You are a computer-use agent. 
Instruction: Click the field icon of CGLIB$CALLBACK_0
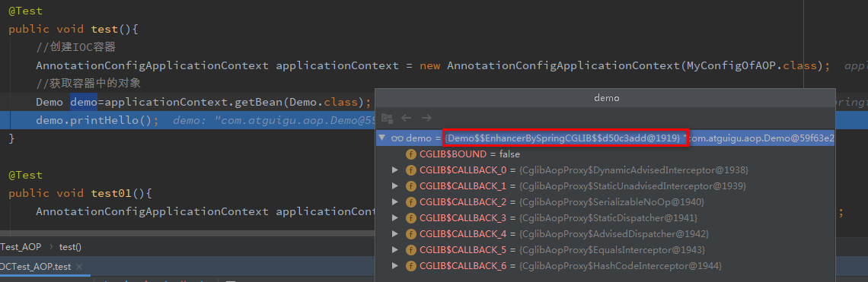click(x=410, y=170)
